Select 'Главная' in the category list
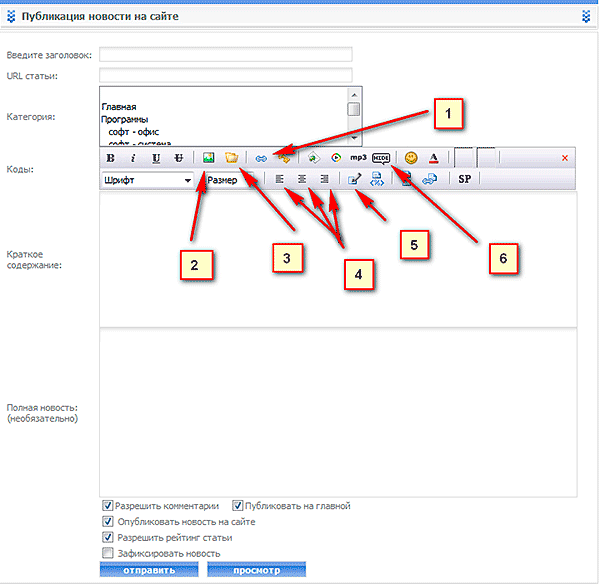 [118, 106]
